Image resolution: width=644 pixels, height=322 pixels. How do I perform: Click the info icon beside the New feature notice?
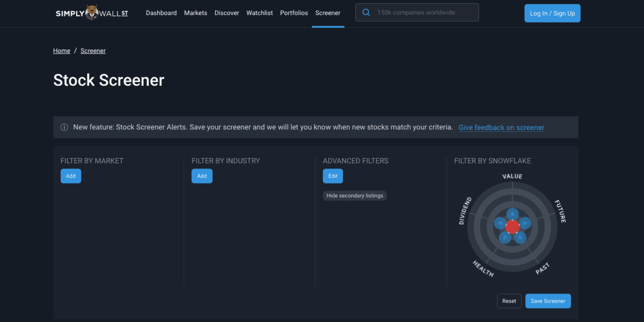[64, 128]
